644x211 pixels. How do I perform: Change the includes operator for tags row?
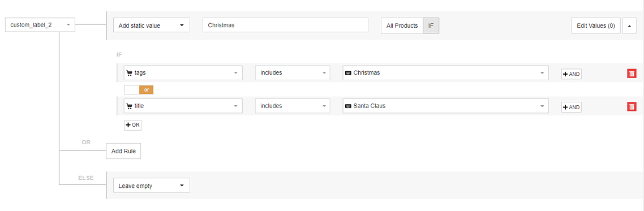tap(293, 72)
